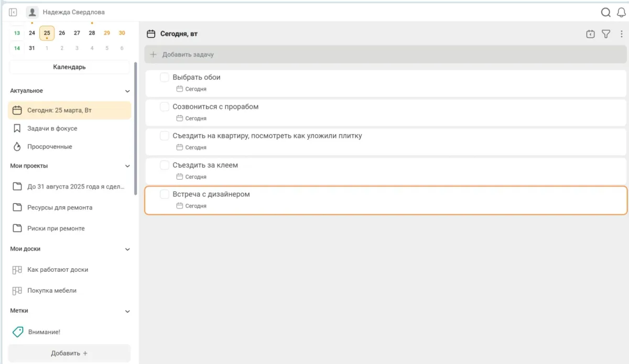Mark Созвониться с прорабом as done
The height and width of the screenshot is (364, 629).
pyautogui.click(x=164, y=107)
